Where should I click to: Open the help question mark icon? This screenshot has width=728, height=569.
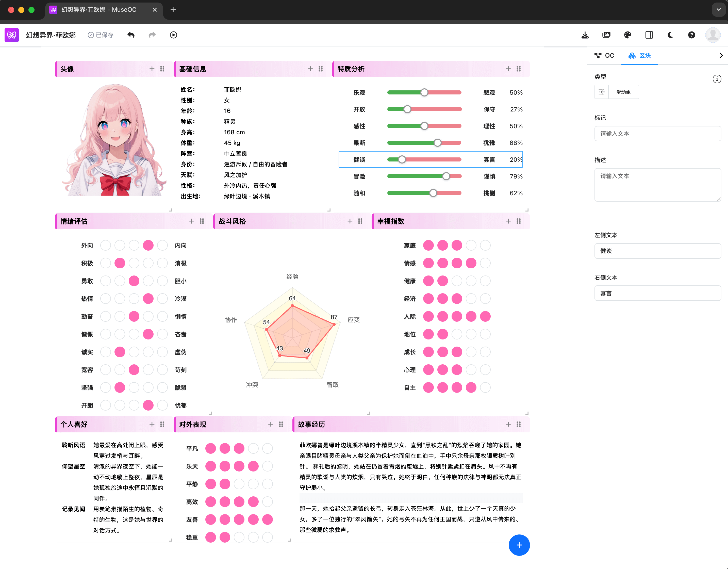pyautogui.click(x=692, y=35)
